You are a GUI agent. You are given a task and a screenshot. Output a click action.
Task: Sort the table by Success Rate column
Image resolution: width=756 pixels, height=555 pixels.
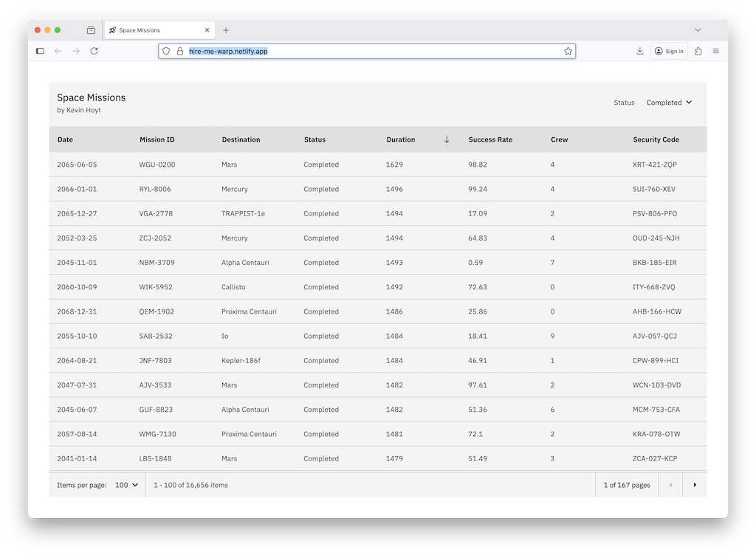490,139
